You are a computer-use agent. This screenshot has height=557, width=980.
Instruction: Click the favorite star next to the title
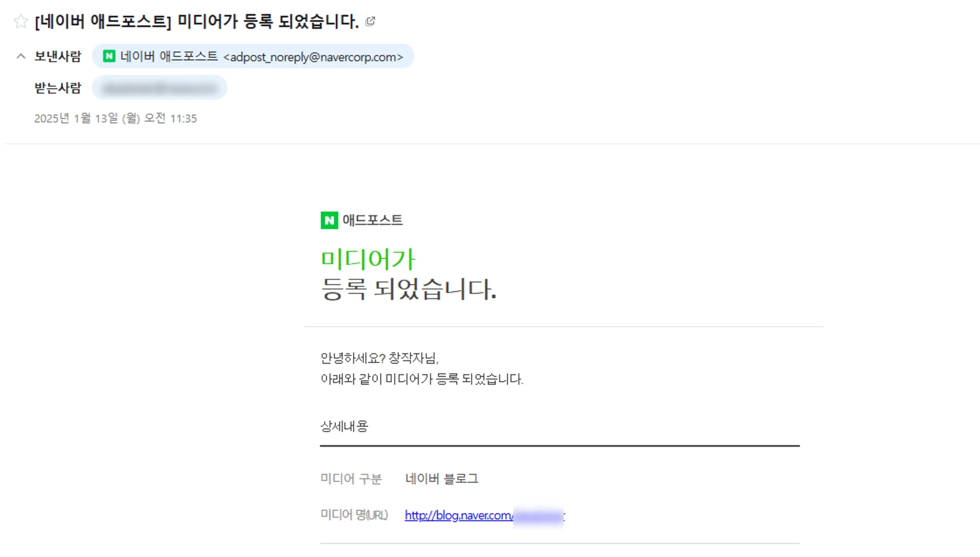[21, 21]
